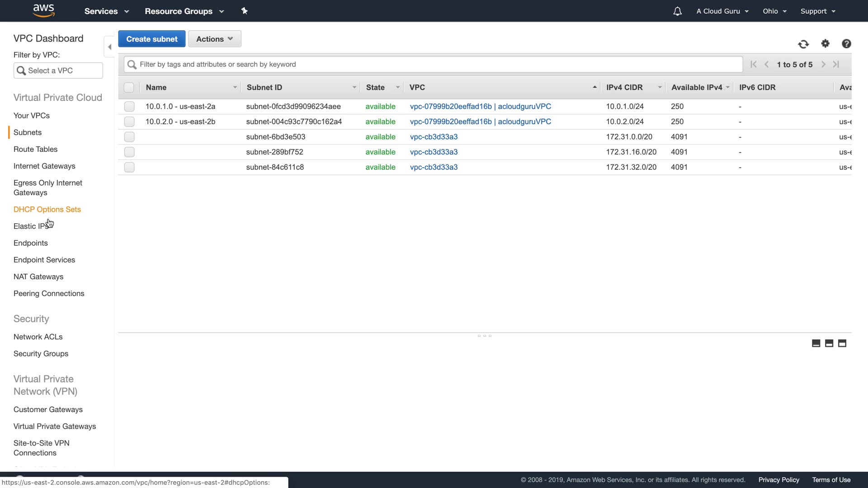Click the refresh subnets list icon

pos(803,44)
